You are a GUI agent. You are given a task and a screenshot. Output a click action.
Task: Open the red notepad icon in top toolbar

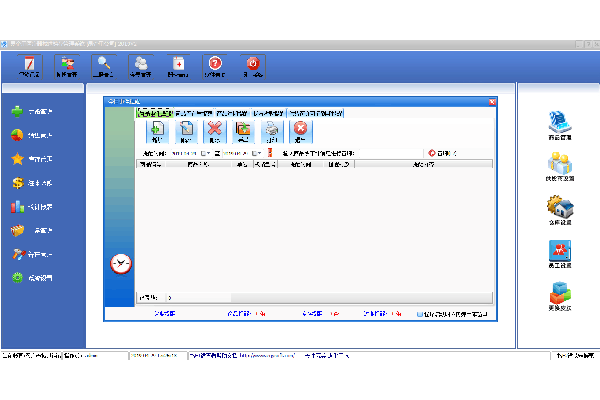click(x=29, y=67)
